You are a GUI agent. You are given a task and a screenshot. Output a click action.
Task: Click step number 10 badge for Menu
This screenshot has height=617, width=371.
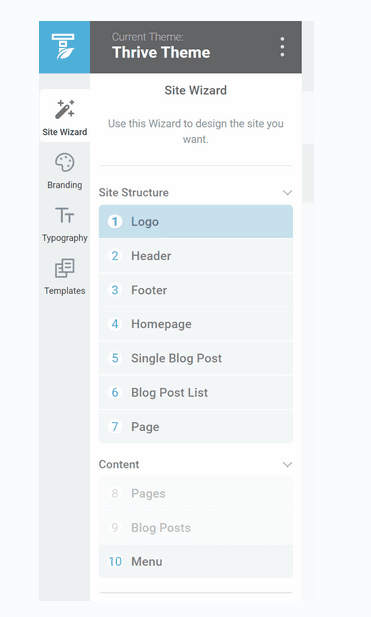115,562
